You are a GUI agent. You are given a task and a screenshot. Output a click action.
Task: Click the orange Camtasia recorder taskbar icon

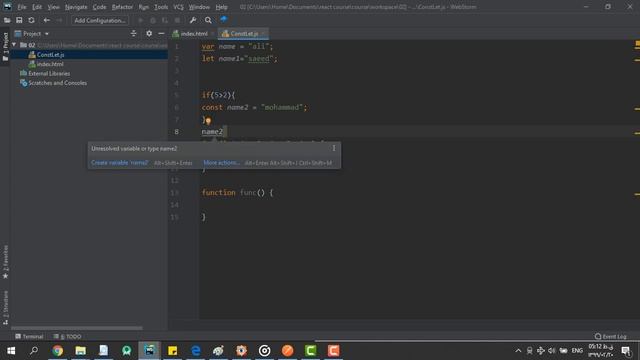[333, 351]
